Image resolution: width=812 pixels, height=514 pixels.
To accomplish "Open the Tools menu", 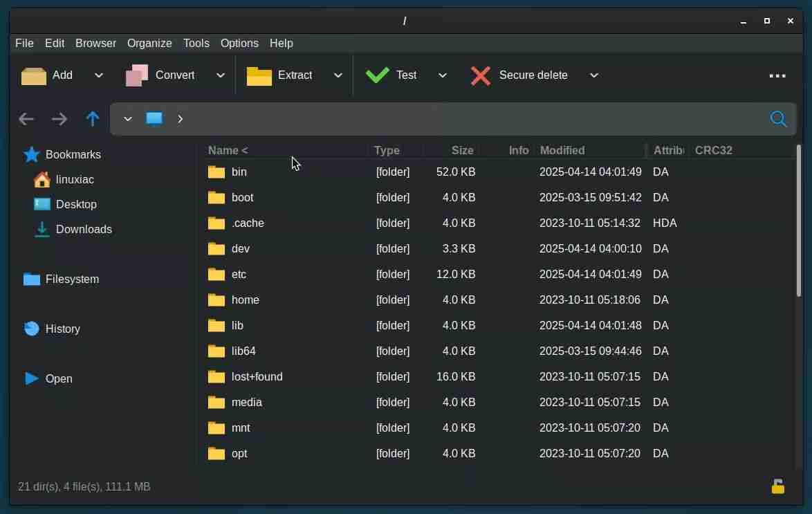I will tap(196, 43).
